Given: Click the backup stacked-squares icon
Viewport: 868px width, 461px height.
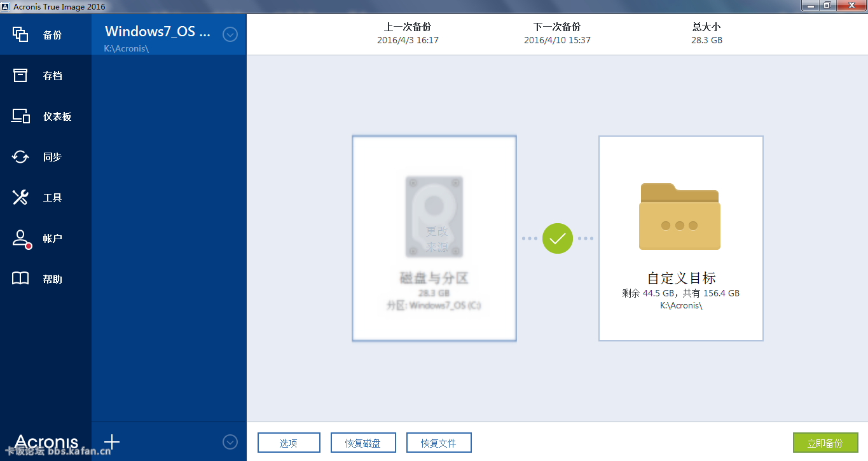Looking at the screenshot, I should click(x=20, y=34).
